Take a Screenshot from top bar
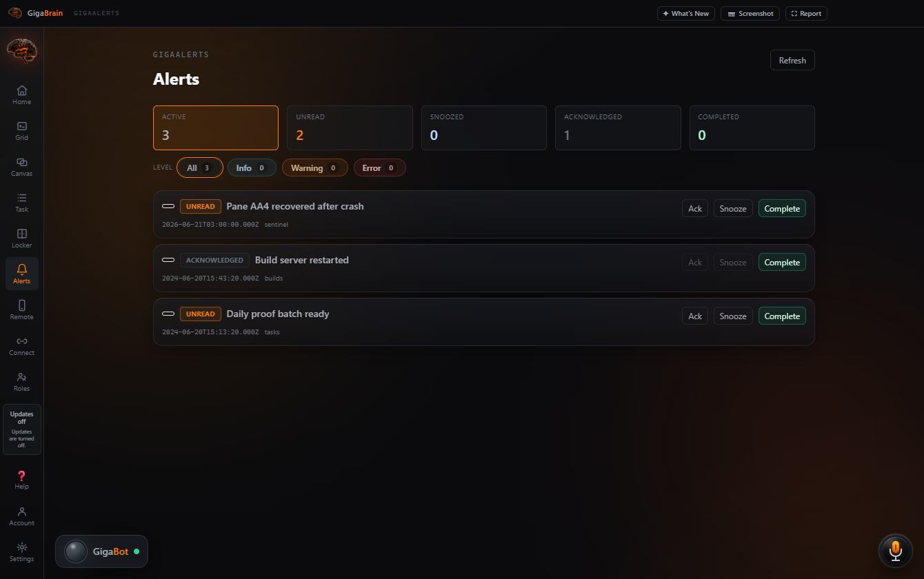Viewport: 924px width, 579px height. tap(750, 13)
